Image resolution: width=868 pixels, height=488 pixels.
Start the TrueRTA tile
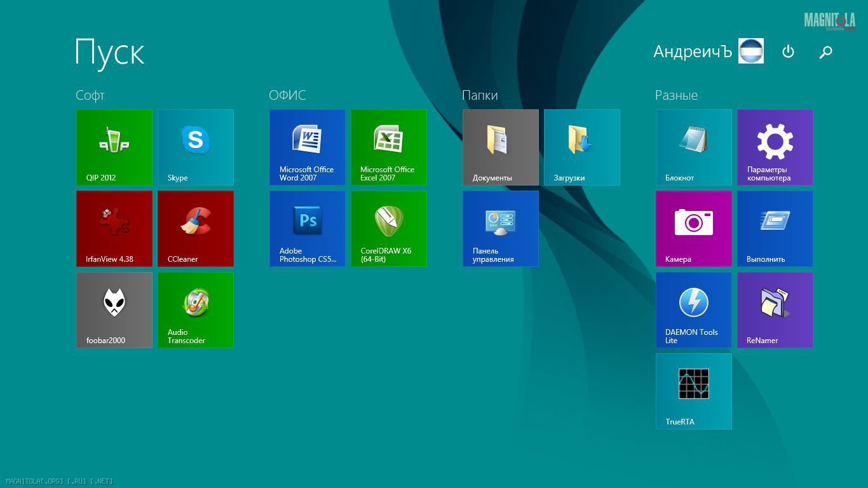[694, 391]
